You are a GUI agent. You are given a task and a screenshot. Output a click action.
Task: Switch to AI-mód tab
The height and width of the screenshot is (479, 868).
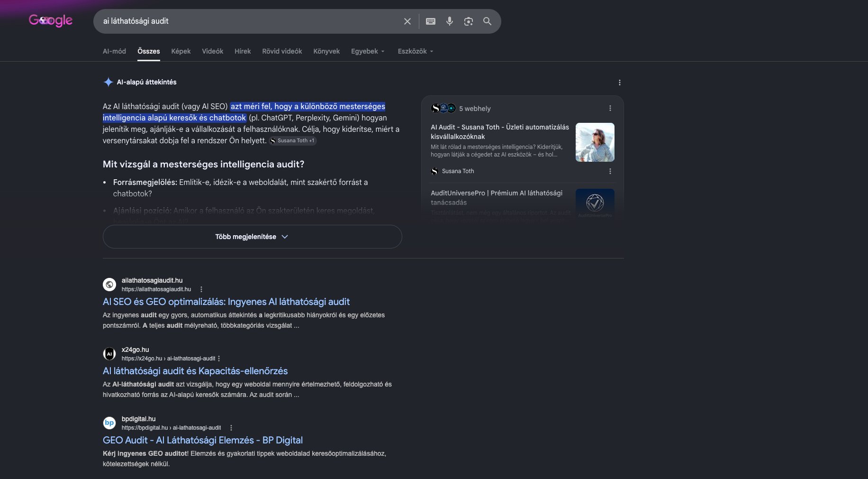tap(114, 51)
